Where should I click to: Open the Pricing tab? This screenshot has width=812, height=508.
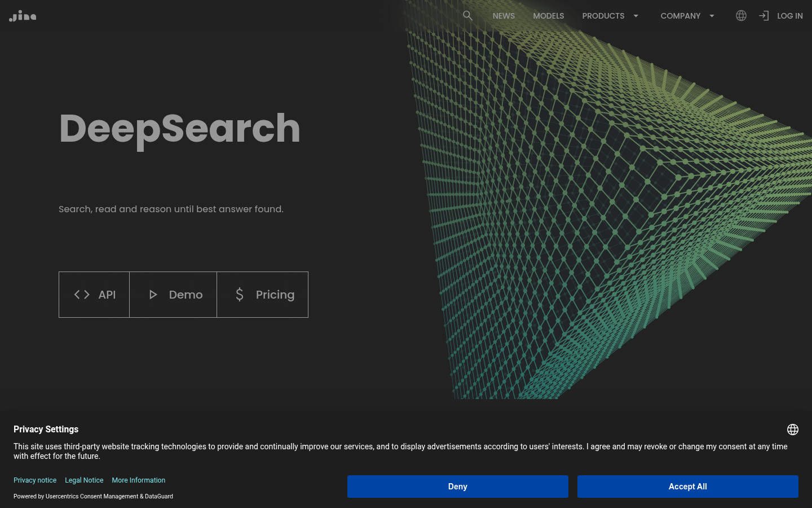coord(262,295)
